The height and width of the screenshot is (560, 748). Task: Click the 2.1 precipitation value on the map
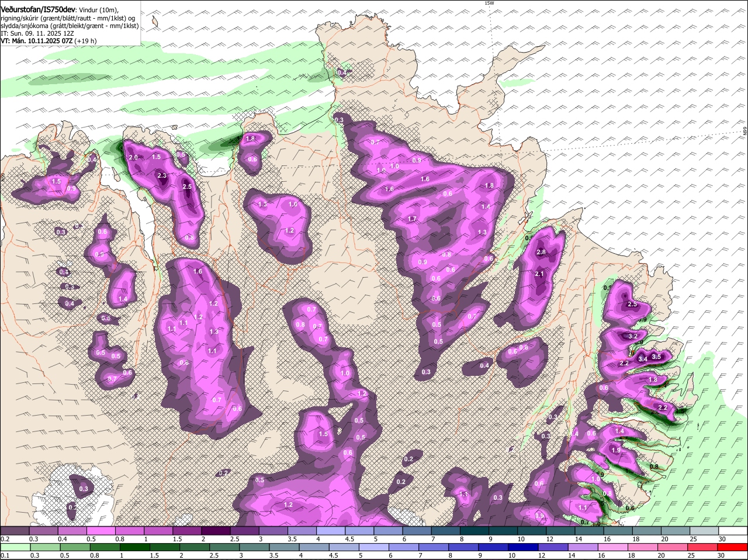(x=539, y=274)
